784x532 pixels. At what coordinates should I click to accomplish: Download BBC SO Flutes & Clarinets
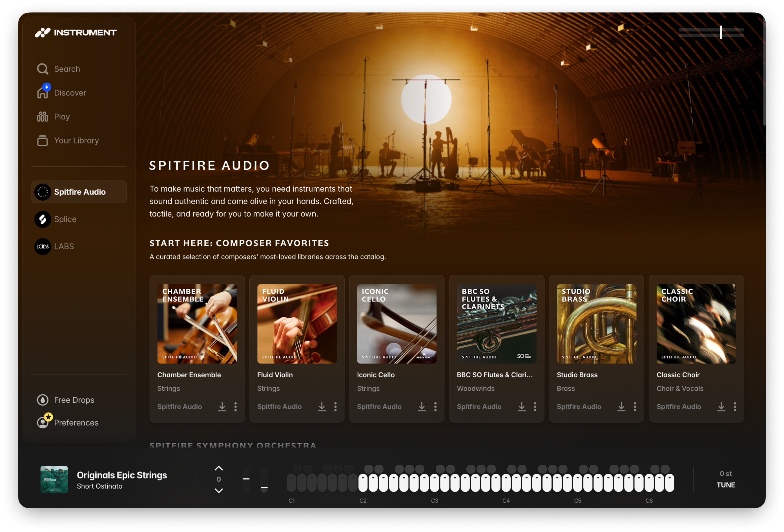point(522,407)
